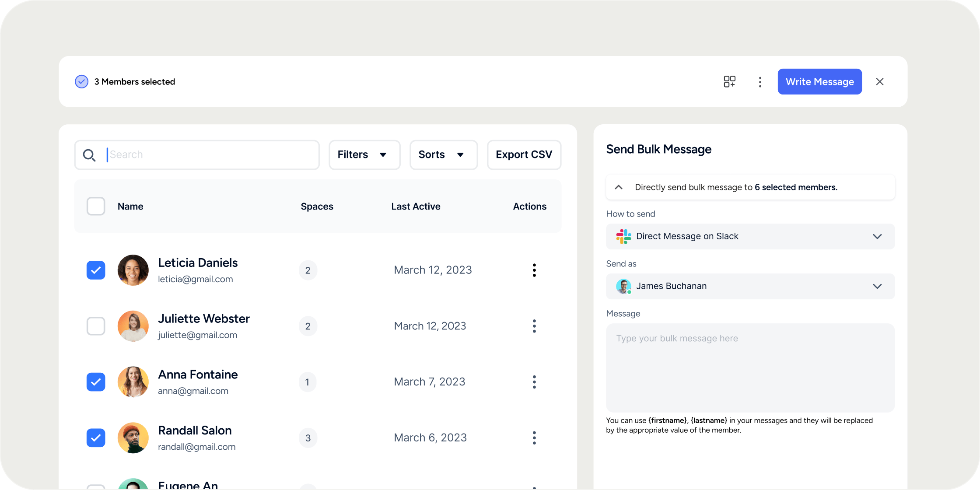Click Juliette Webster's avatar
The width and height of the screenshot is (980, 490).
(x=133, y=326)
